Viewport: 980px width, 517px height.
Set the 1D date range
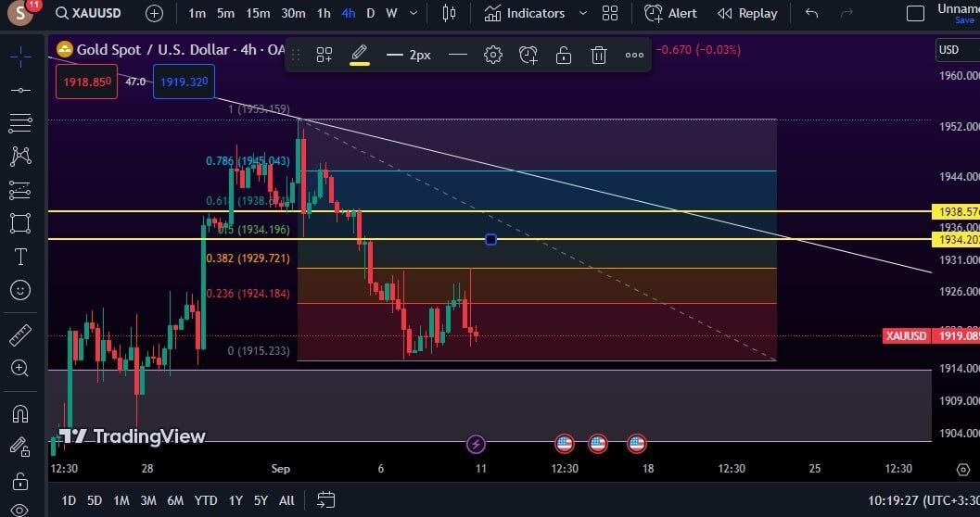coord(69,500)
